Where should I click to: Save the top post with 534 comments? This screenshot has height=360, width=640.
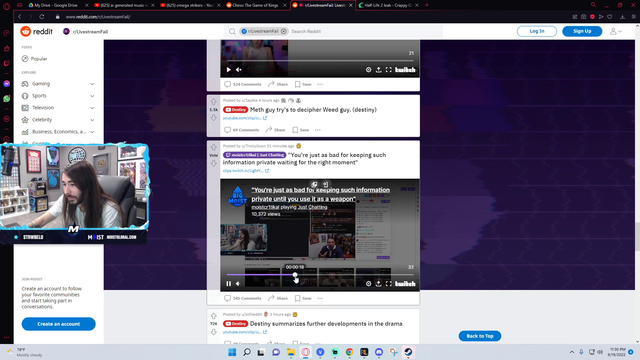[x=303, y=84]
